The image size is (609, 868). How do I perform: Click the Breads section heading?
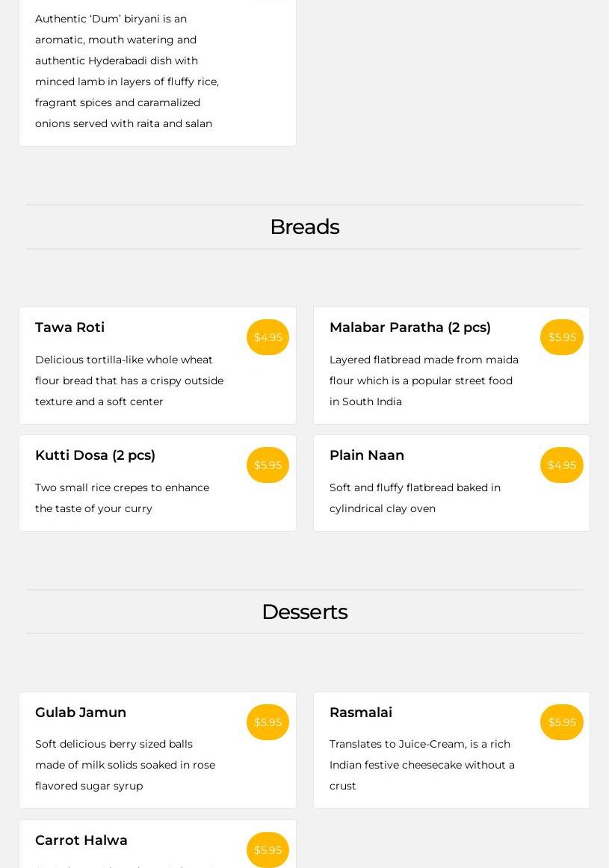click(304, 227)
